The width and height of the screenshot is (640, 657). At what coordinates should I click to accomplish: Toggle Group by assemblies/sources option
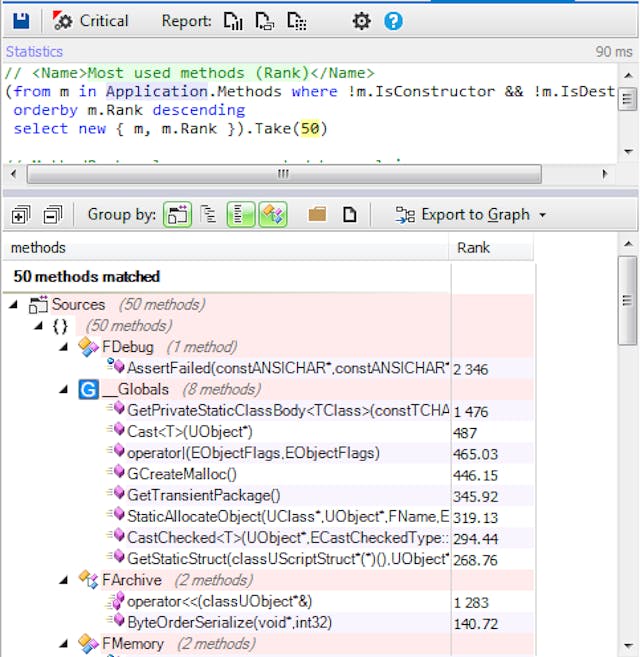tap(177, 214)
